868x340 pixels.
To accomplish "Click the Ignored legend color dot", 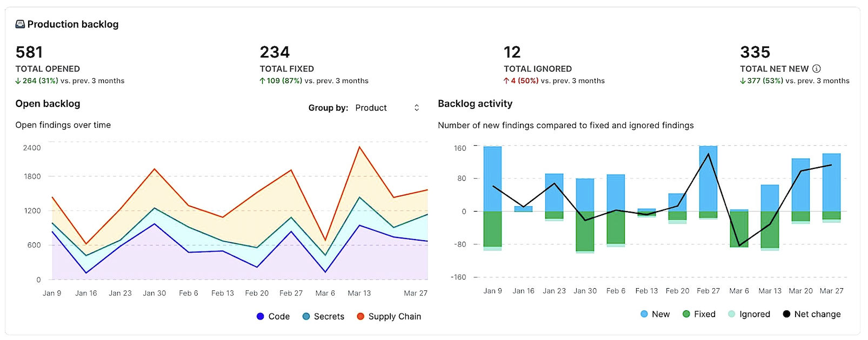I will [x=732, y=314].
